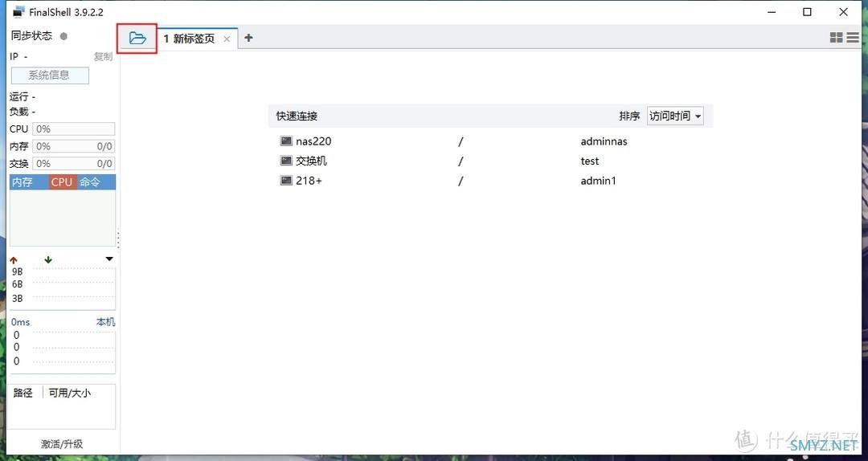Click FinalShell app icon in title bar
The height and width of the screenshot is (461, 868).
(x=19, y=11)
